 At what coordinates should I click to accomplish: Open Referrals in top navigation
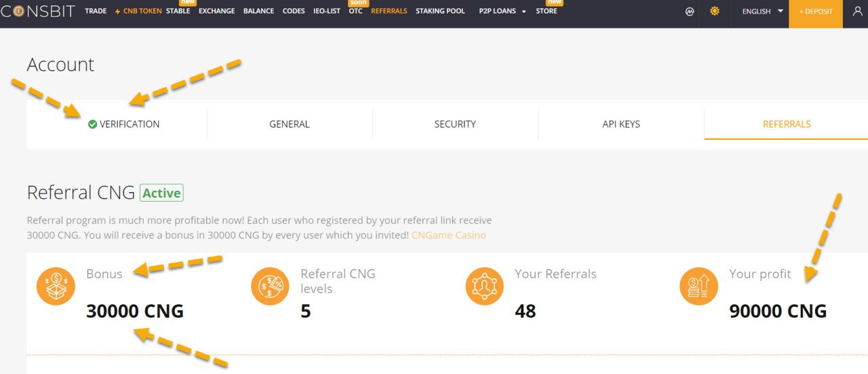click(x=389, y=12)
